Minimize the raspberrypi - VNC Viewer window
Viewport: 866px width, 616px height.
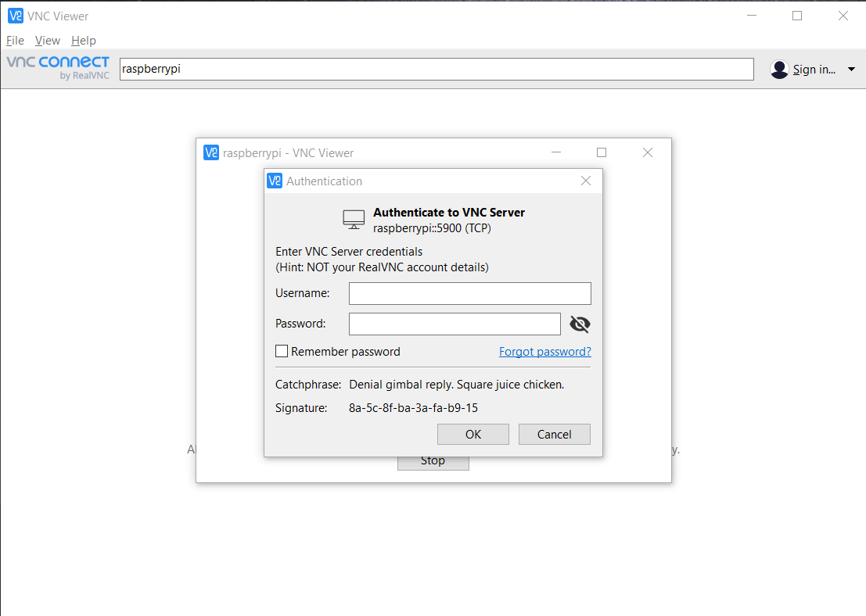pos(556,152)
